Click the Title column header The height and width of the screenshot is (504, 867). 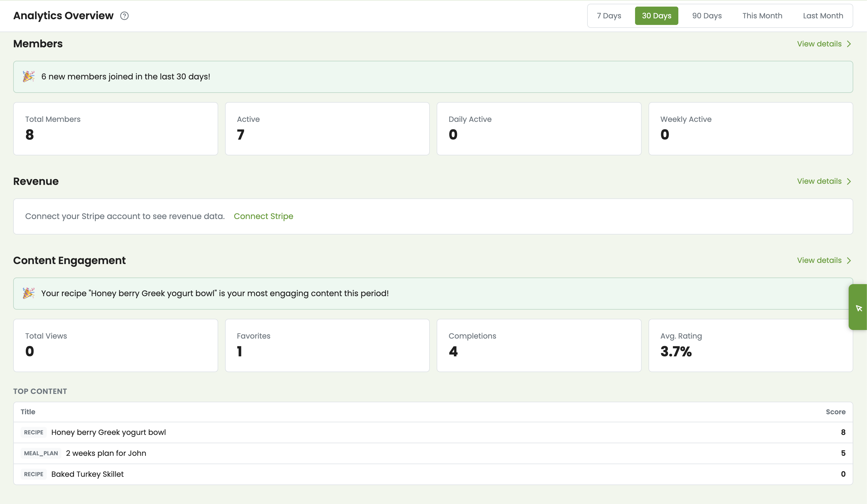[x=28, y=412]
